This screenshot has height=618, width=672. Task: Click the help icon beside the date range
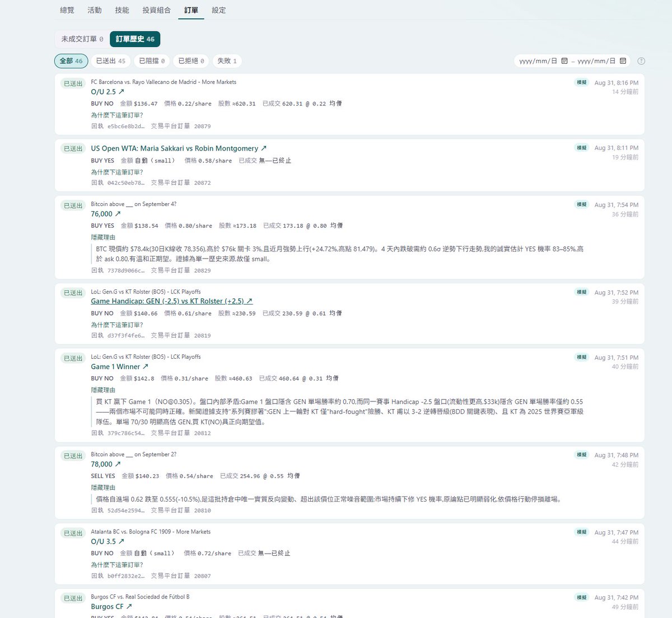click(641, 61)
